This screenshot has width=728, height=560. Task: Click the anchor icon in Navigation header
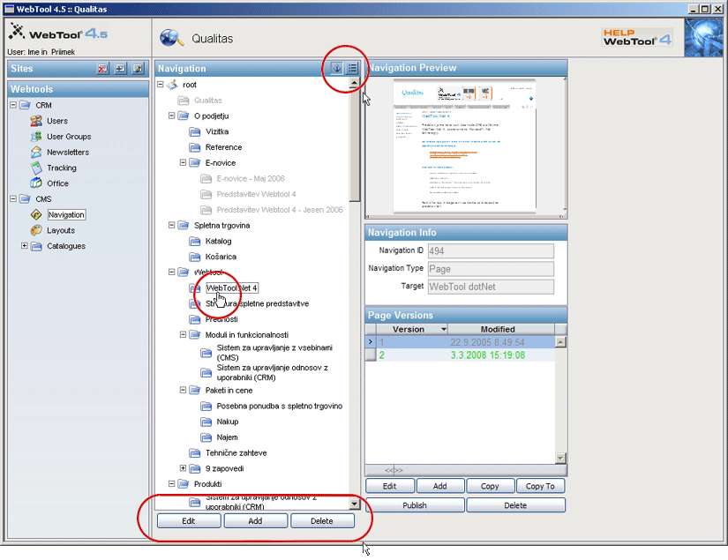click(337, 68)
